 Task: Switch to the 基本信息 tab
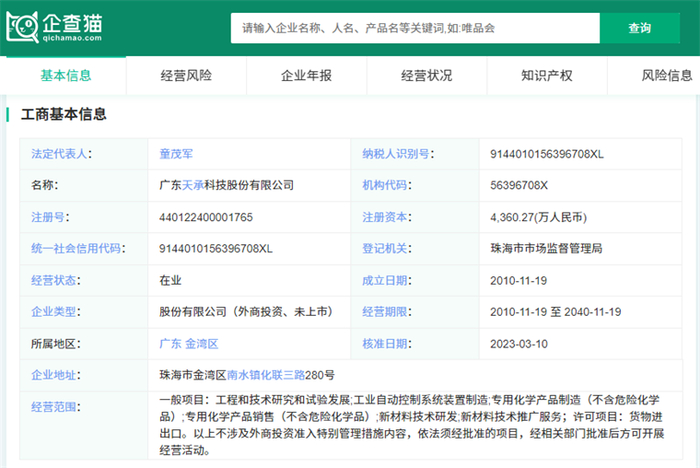click(x=66, y=75)
